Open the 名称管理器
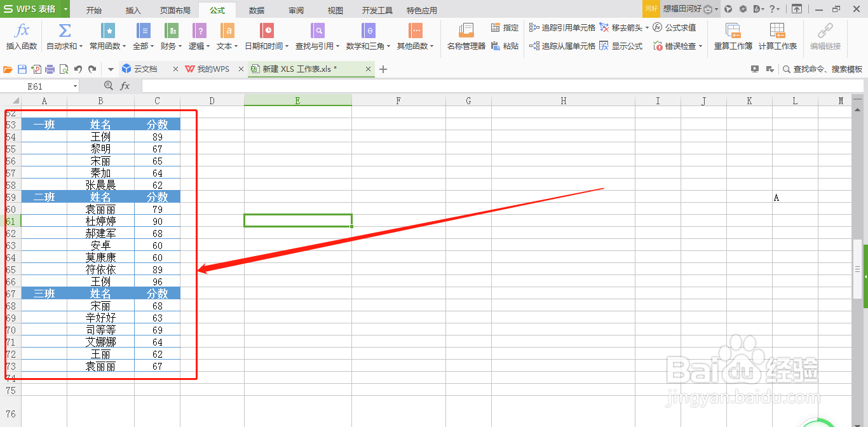868x427 pixels. [466, 37]
